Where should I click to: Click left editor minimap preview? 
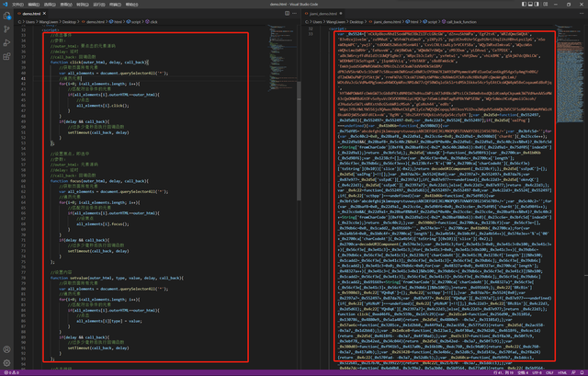point(282,58)
